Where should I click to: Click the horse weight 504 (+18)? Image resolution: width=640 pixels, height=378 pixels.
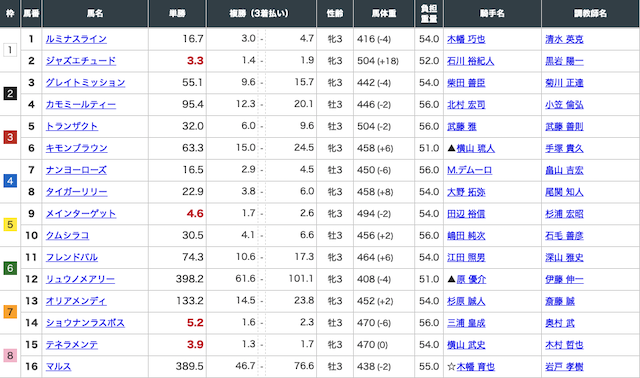[x=378, y=61]
